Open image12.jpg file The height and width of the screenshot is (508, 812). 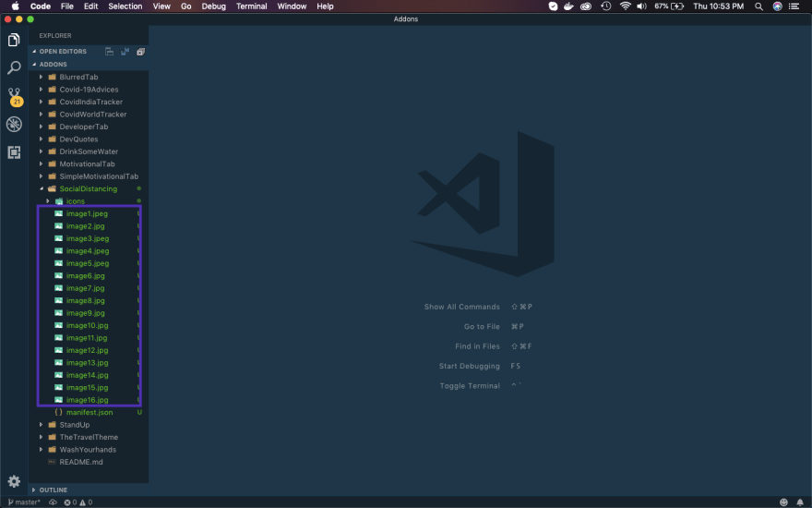point(87,350)
